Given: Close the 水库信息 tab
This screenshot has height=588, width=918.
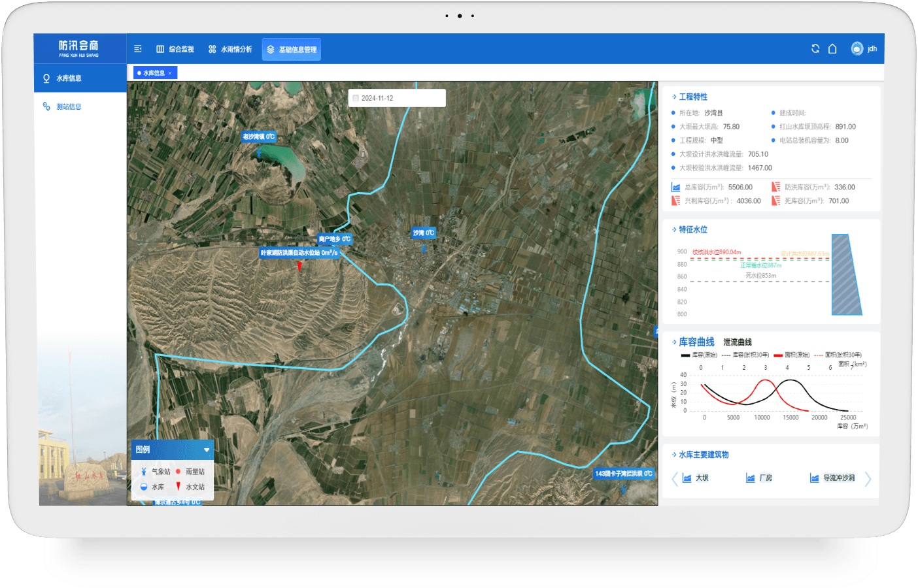Looking at the screenshot, I should (170, 73).
